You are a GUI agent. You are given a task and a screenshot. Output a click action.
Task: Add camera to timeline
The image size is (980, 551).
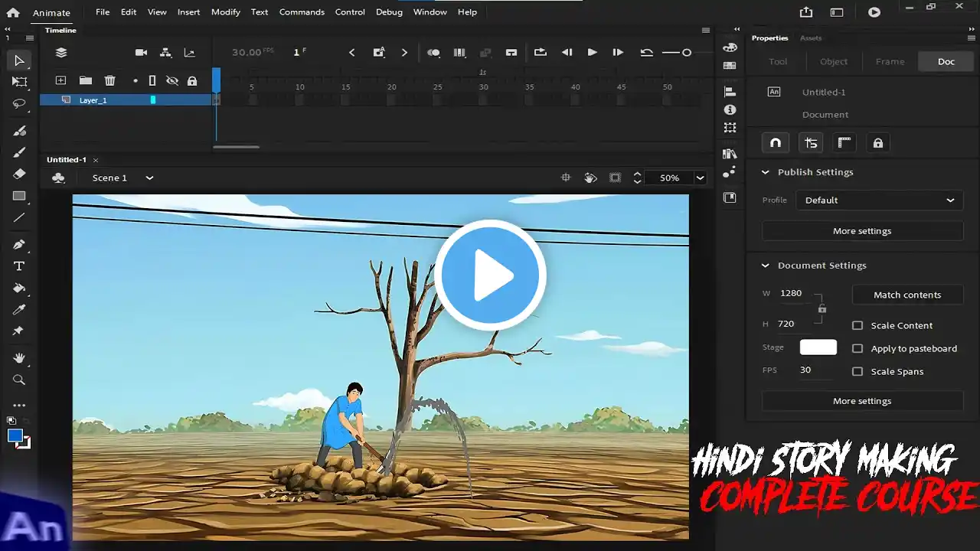tap(141, 52)
